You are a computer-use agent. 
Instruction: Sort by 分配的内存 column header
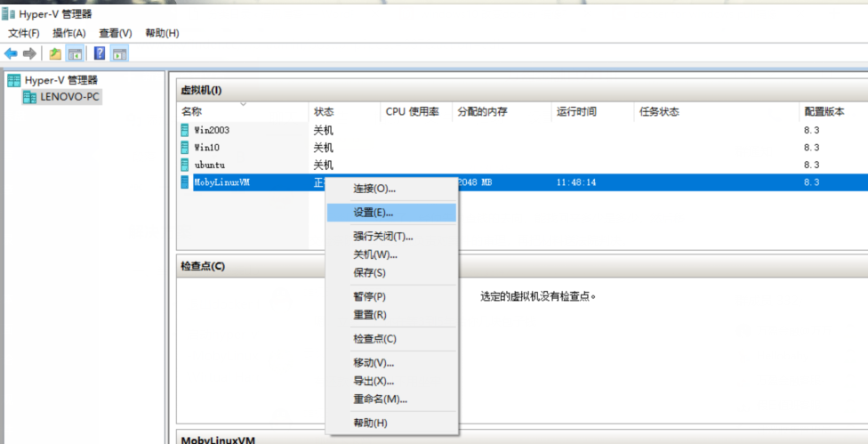click(x=502, y=112)
